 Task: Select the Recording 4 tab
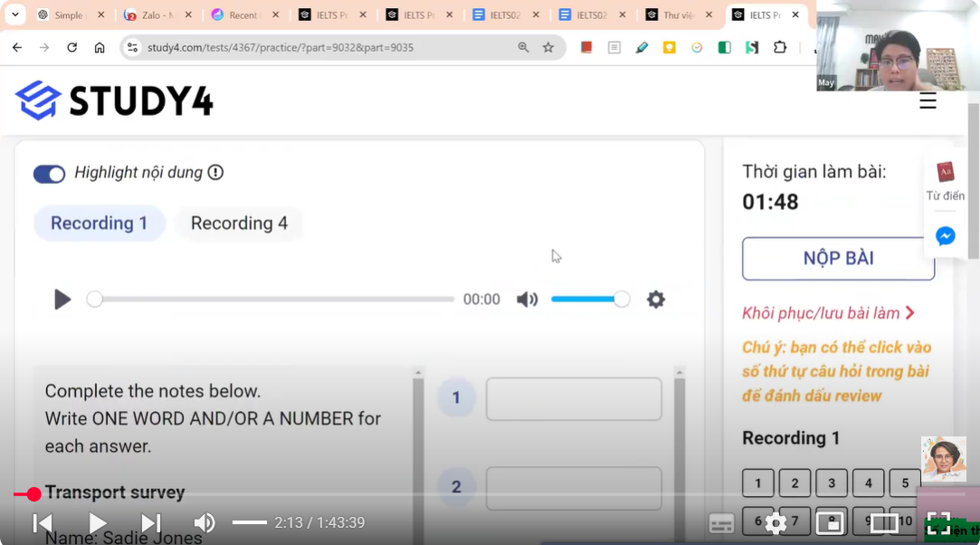(239, 223)
